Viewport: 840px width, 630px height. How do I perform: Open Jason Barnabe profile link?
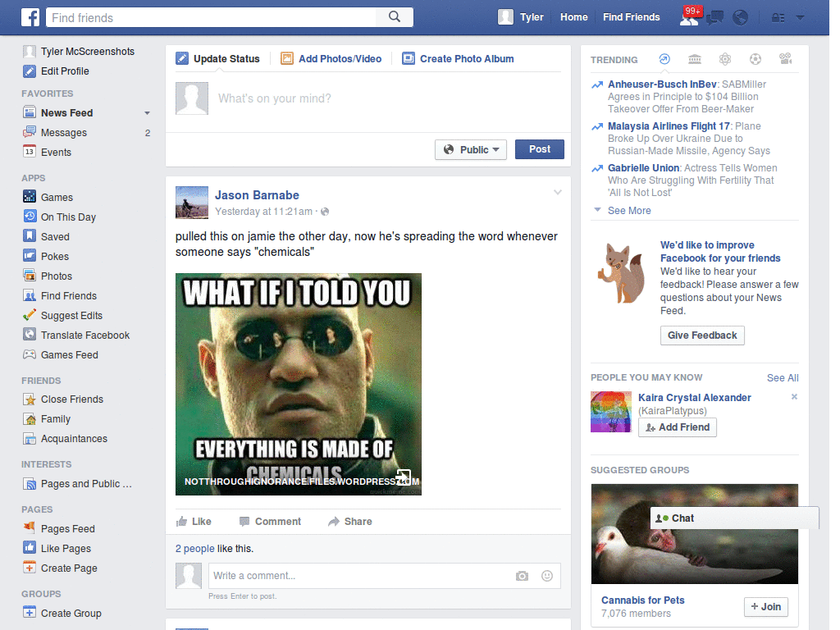click(257, 195)
